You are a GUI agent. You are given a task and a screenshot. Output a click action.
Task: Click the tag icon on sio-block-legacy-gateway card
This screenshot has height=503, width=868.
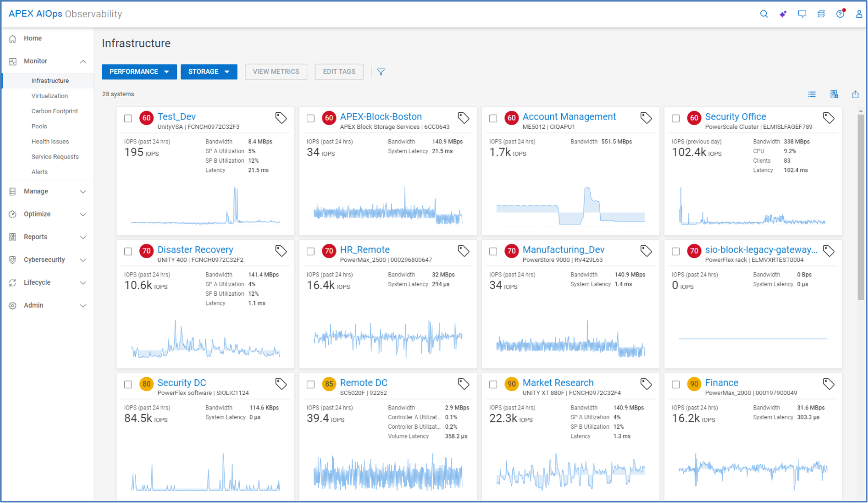click(828, 251)
